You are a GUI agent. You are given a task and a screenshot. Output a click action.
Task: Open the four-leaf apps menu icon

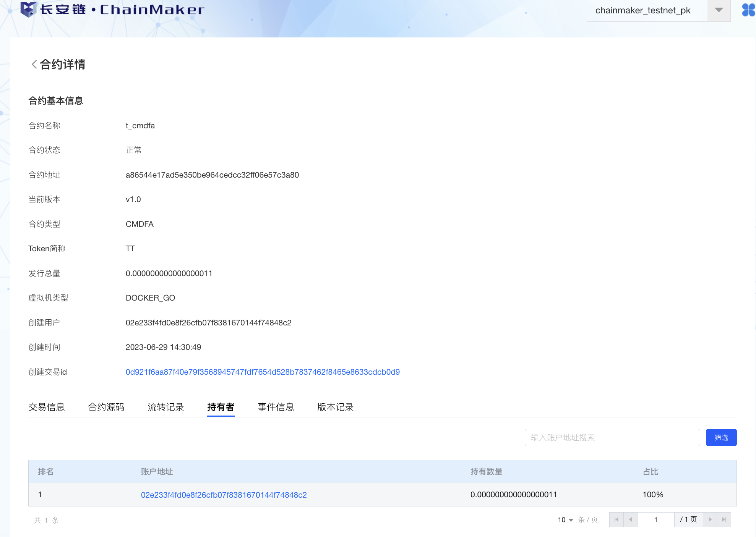pos(748,10)
